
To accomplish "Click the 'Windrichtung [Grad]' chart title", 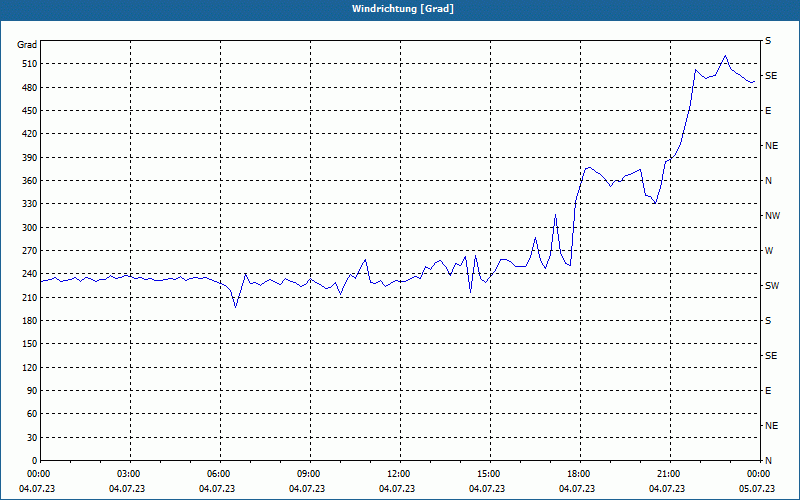I will (x=403, y=9).
